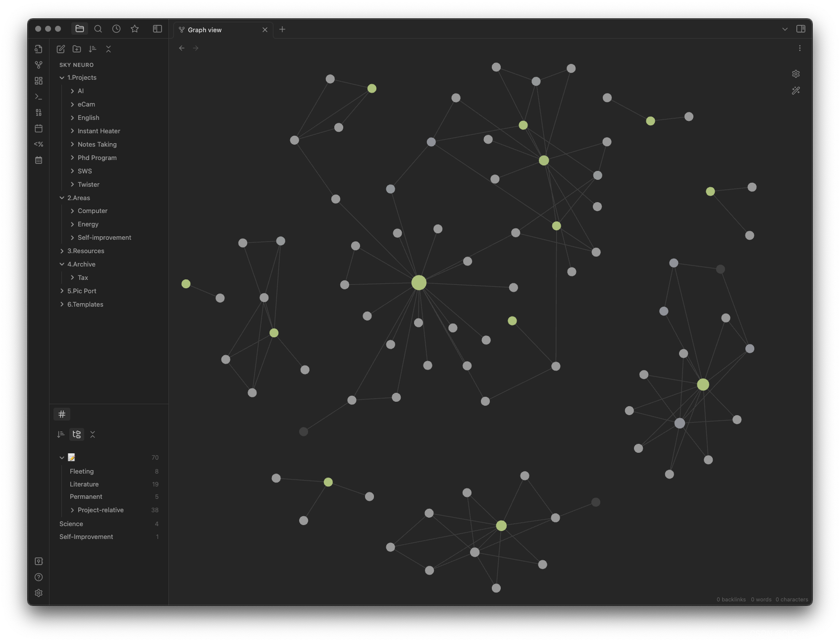Open the search pane icon
This screenshot has width=840, height=642.
pos(98,29)
